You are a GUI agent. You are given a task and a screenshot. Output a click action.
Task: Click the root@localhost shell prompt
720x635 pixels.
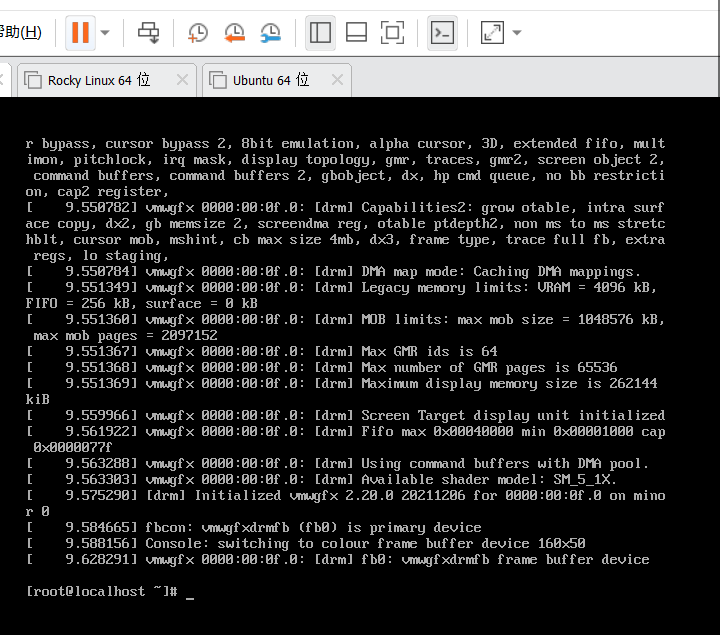pyautogui.click(x=101, y=591)
